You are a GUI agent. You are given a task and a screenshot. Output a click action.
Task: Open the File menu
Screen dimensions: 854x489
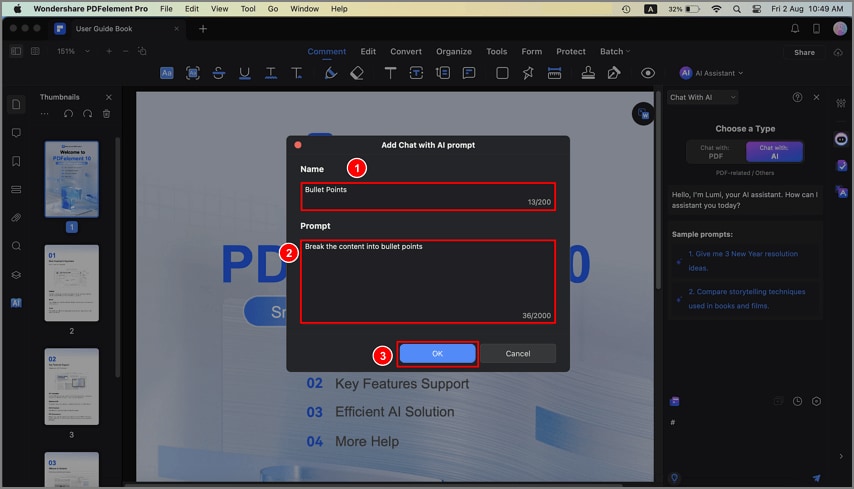tap(166, 9)
